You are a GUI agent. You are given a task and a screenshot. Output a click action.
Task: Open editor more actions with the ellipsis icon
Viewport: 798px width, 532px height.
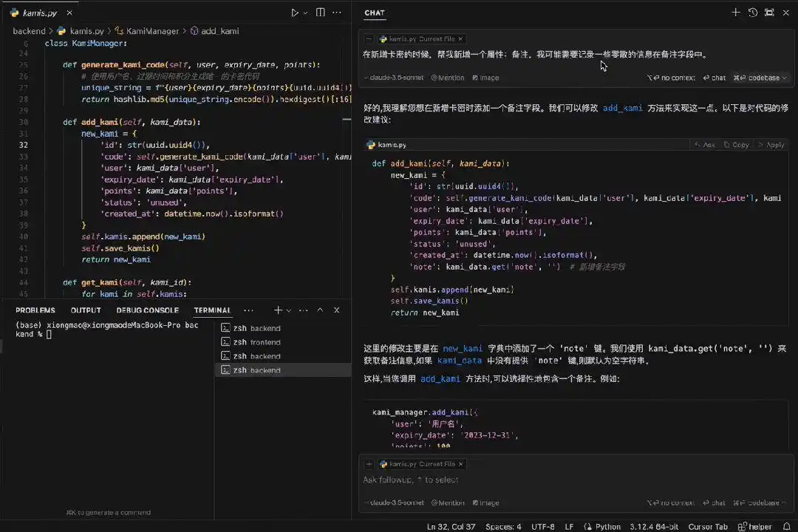click(336, 13)
